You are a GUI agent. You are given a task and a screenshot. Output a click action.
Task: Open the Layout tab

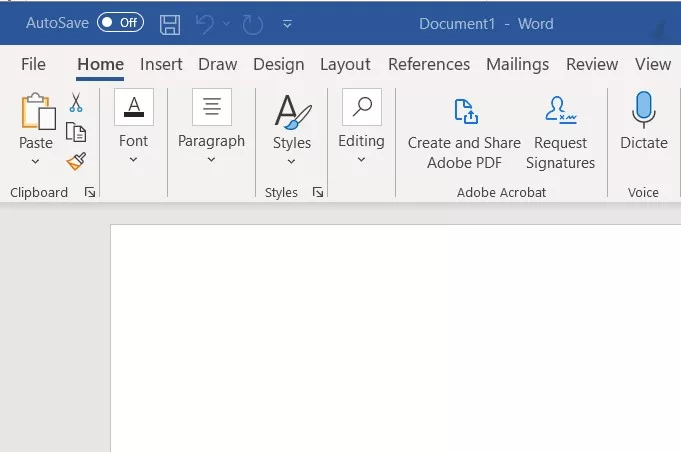pyautogui.click(x=345, y=64)
